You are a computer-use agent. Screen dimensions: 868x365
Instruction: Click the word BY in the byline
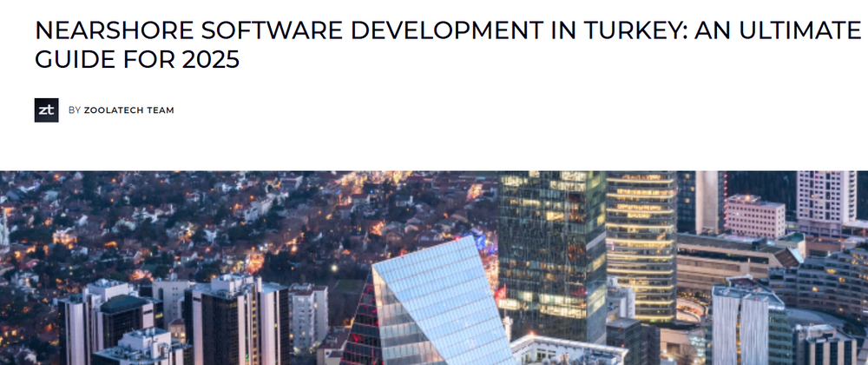pyautogui.click(x=74, y=110)
